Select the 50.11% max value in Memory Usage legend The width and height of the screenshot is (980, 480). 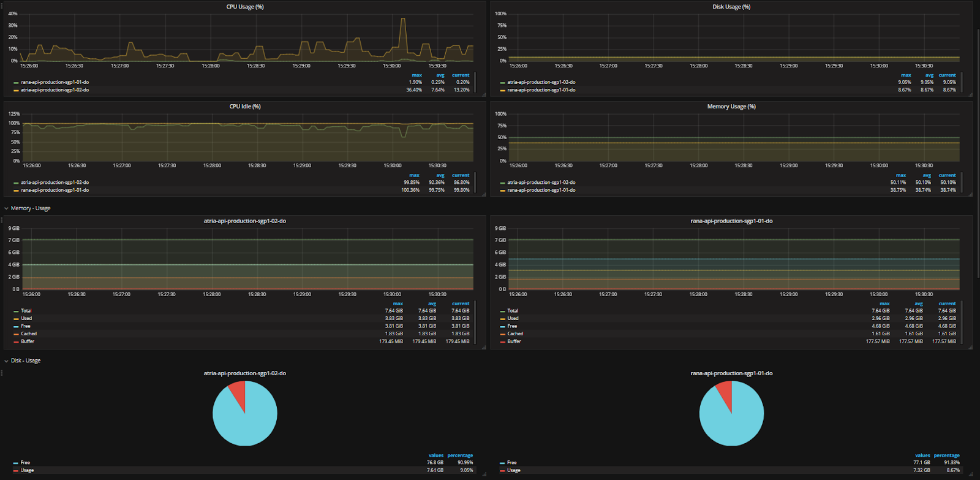(x=898, y=183)
